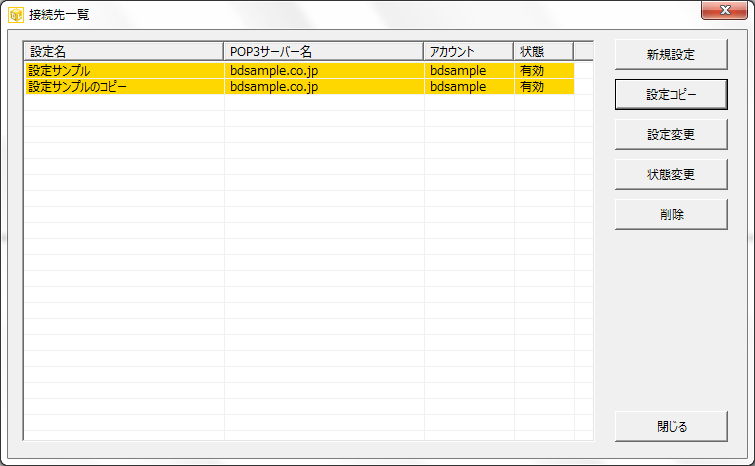Select the 設定サンプル row by its name
The width and height of the screenshot is (755, 466).
[60, 71]
